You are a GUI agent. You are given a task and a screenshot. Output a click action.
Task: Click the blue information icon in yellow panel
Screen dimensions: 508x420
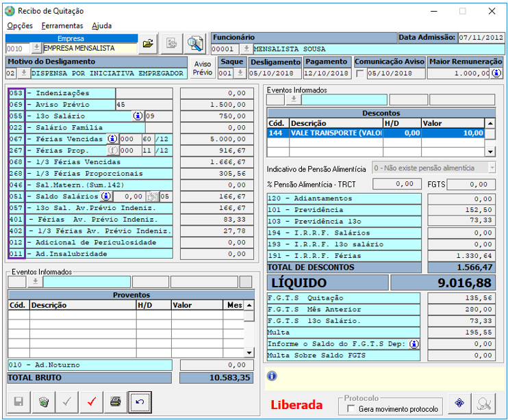click(x=272, y=376)
